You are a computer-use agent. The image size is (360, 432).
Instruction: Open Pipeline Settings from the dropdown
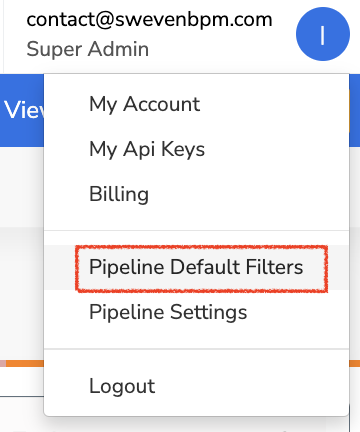tap(168, 312)
